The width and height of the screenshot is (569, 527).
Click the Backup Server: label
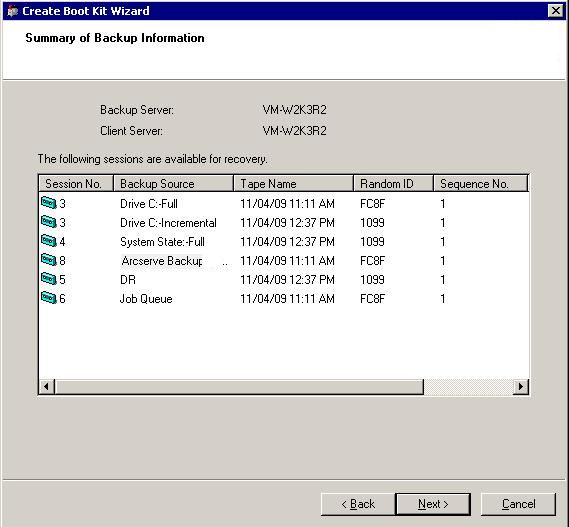(x=137, y=110)
